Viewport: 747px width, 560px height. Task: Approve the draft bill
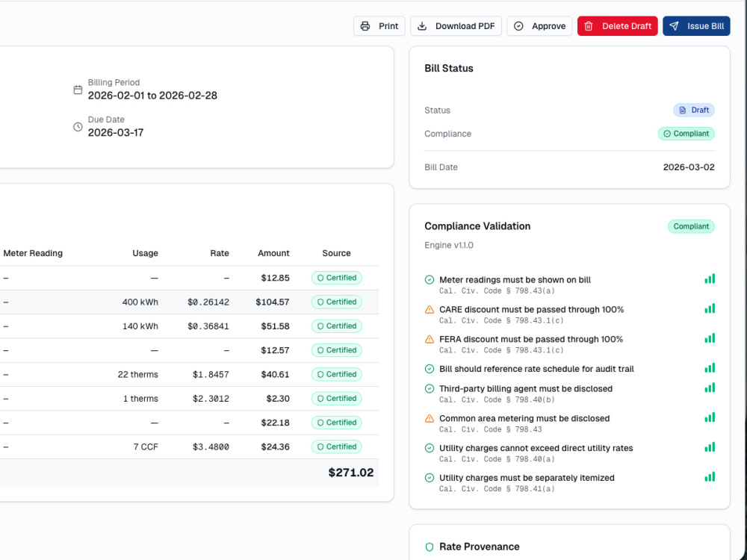(x=539, y=26)
